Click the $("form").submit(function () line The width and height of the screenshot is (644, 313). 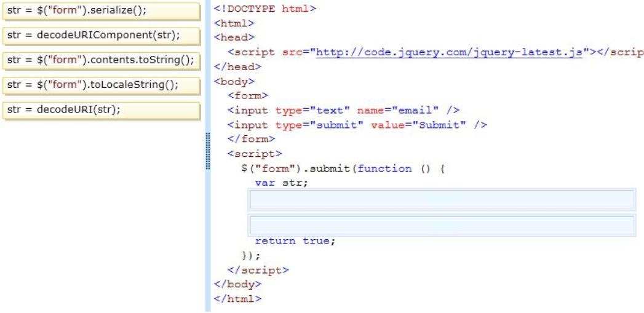(343, 168)
